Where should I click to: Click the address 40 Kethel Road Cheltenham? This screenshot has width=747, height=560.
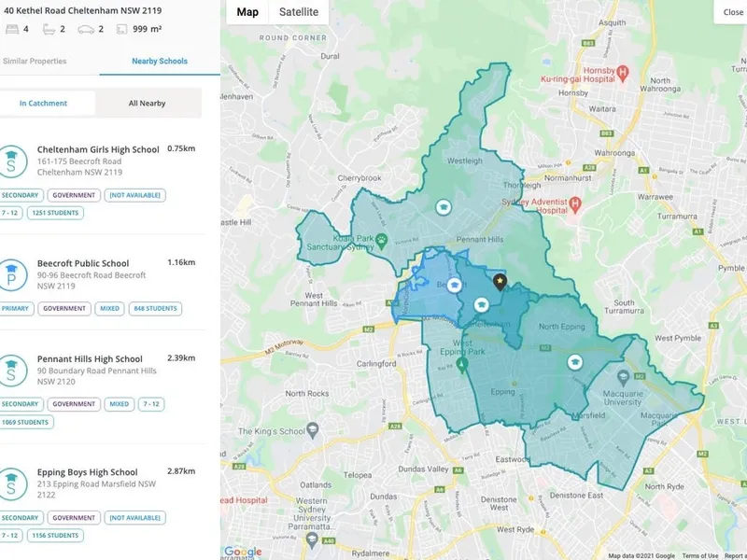[82, 10]
